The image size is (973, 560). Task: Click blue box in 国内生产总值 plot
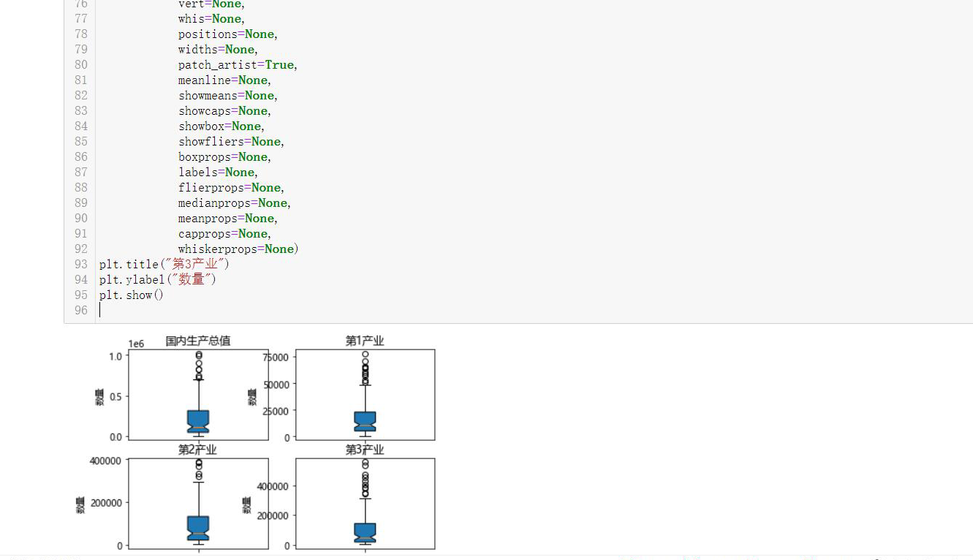[198, 421]
